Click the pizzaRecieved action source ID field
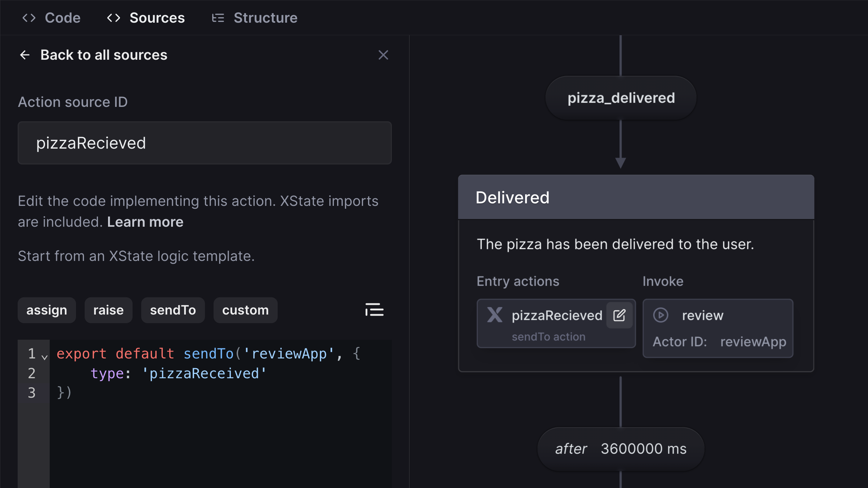The width and height of the screenshot is (868, 488). [205, 143]
